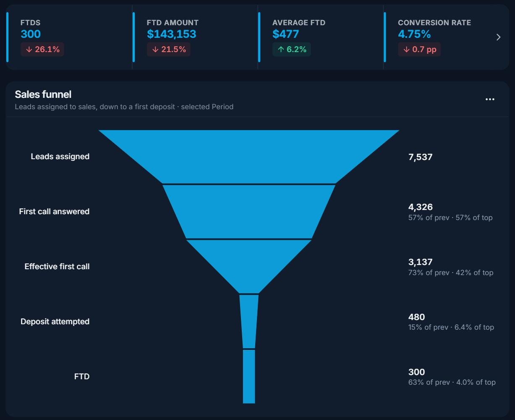Open the FTD AMOUNT metric card

[x=195, y=37]
